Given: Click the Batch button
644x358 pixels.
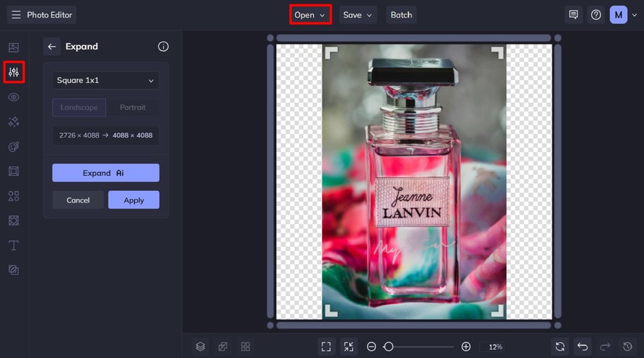Looking at the screenshot, I should coord(401,15).
